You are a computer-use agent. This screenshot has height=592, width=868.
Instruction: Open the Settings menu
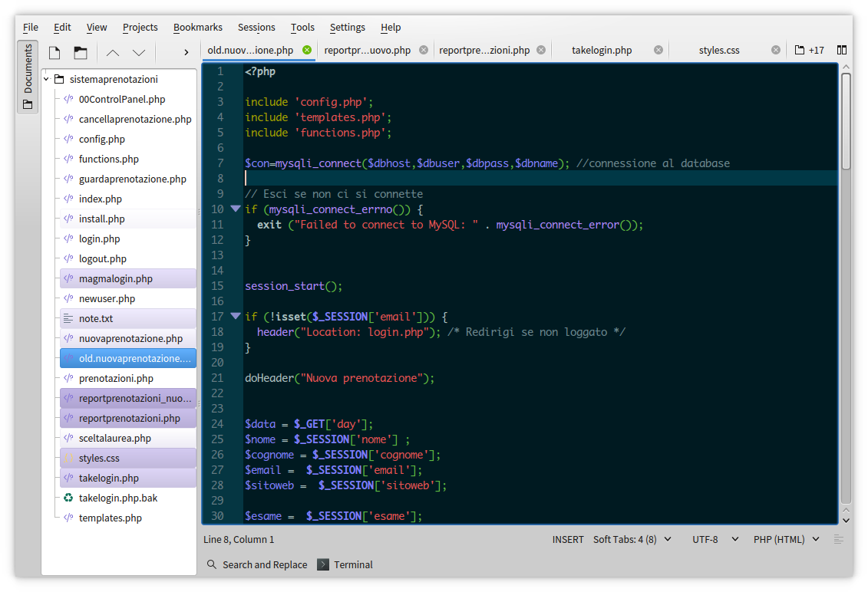[x=347, y=27]
